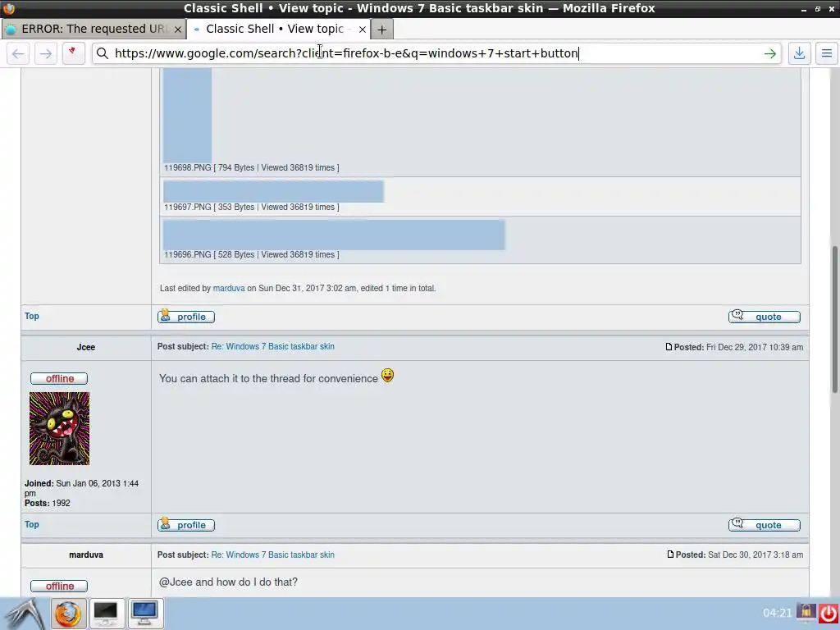Open the terminal monitor icon in taskbar
Viewport: 840px width, 630px height.
point(106,614)
